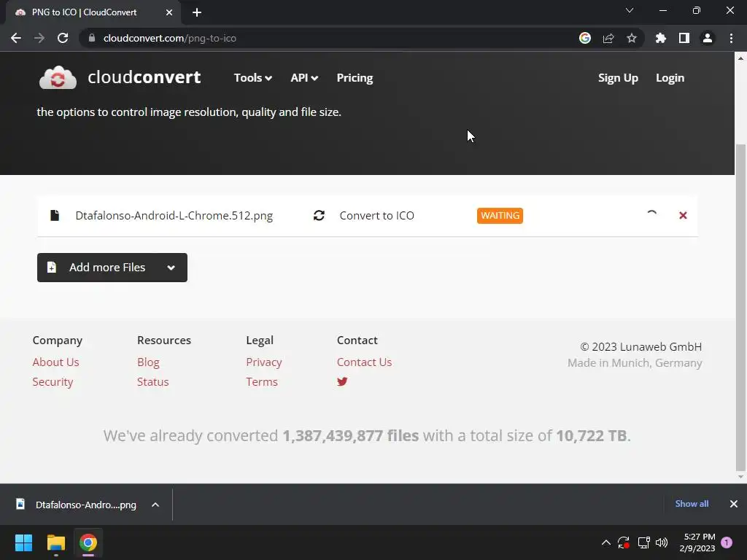Open the Add more Files dropdown arrow
Viewport: 747px width, 560px height.
point(171,268)
